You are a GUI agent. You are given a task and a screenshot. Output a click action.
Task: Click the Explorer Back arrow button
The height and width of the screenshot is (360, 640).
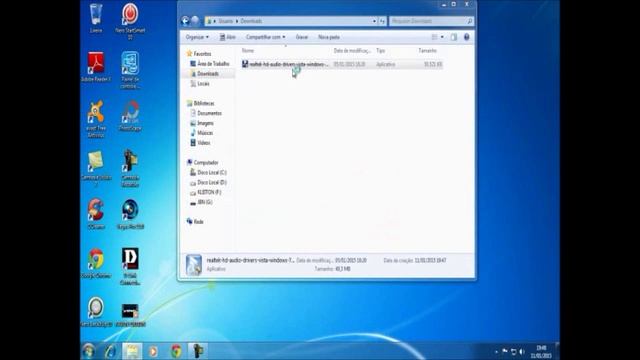pyautogui.click(x=185, y=21)
